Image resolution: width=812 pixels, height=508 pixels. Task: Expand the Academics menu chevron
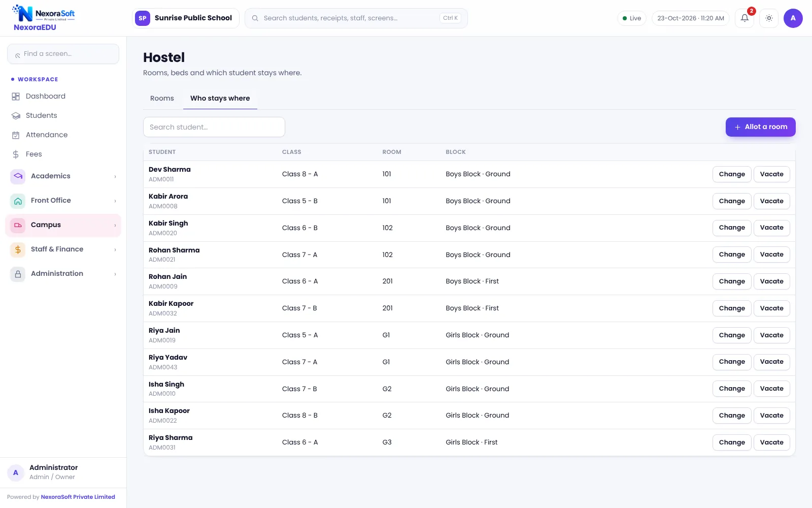(115, 176)
